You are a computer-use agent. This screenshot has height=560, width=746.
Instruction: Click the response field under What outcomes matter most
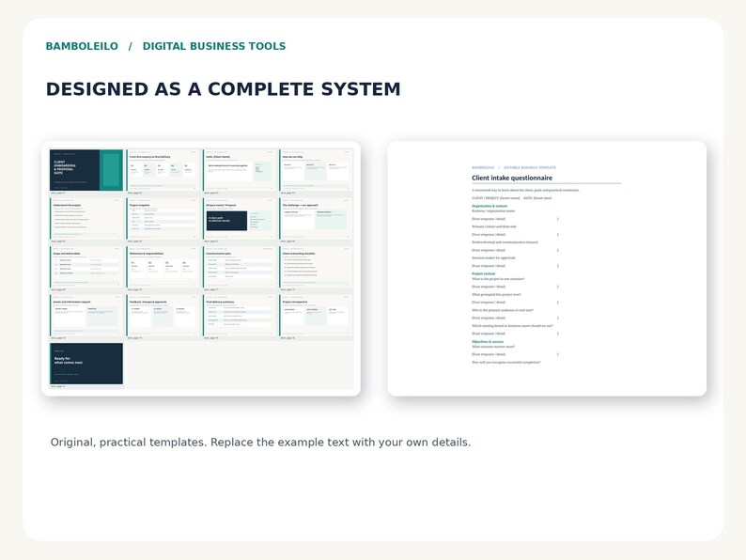[x=515, y=354]
